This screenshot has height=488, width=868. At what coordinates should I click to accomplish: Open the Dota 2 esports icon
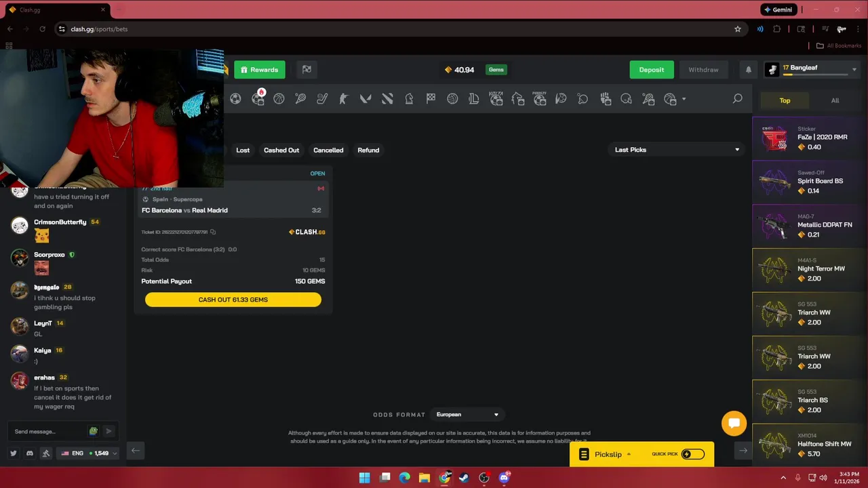pos(387,99)
